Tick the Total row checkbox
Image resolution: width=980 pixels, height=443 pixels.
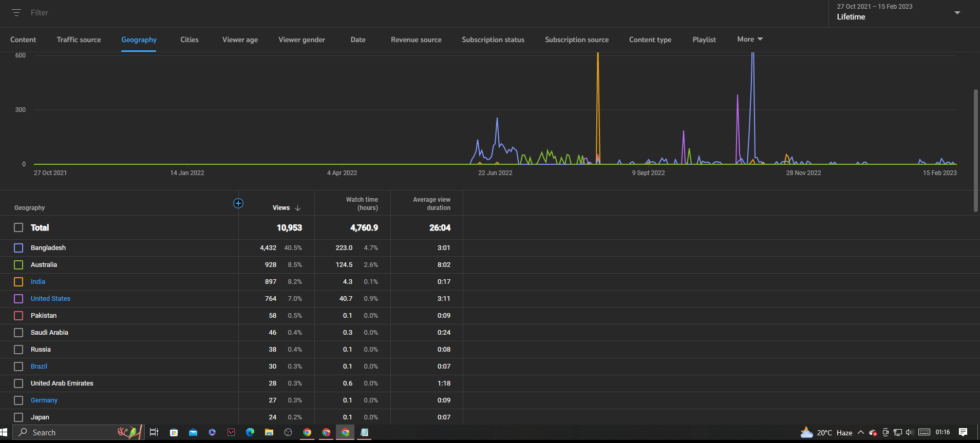tap(18, 227)
